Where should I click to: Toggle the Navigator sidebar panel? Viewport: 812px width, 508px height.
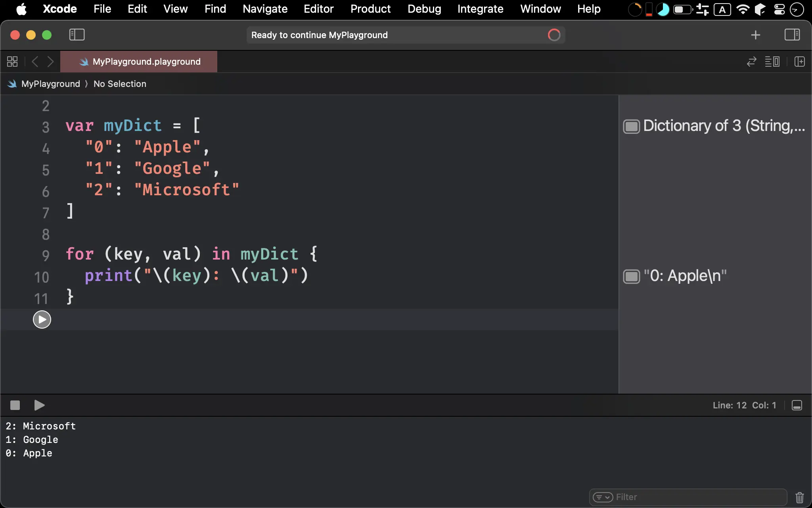(77, 35)
